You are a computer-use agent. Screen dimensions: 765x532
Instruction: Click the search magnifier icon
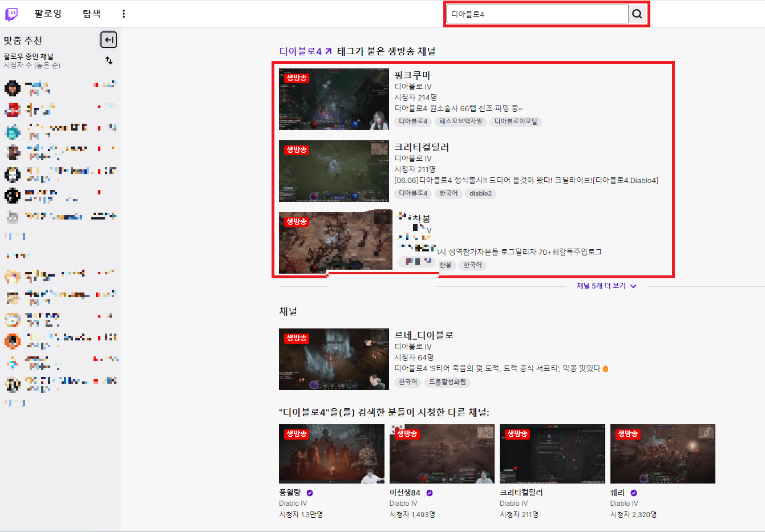637,13
